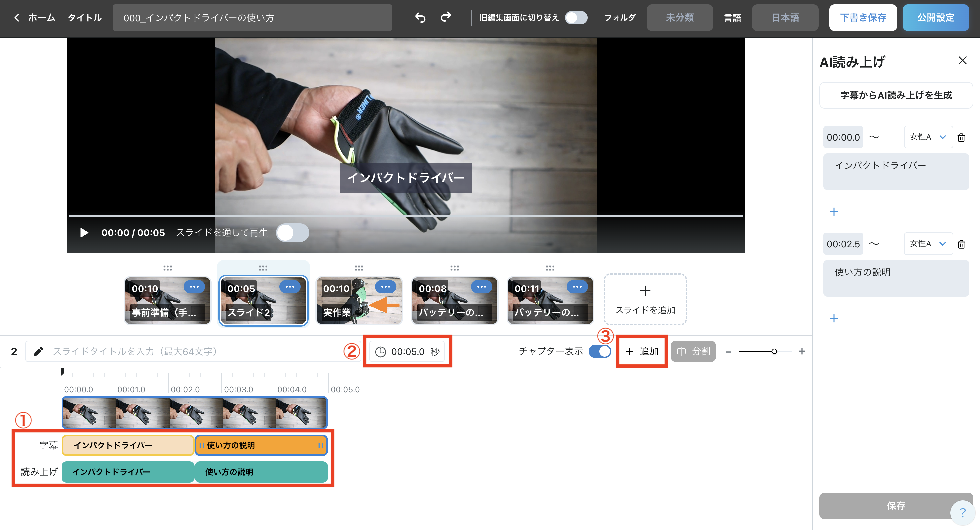This screenshot has height=530, width=980.
Task: Click the undo arrow icon
Action: pos(420,18)
